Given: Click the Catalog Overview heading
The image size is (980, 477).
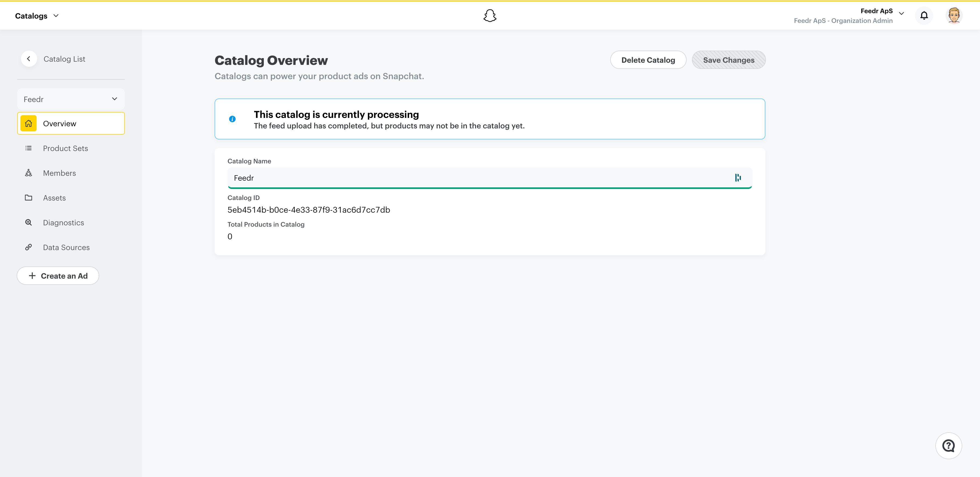Looking at the screenshot, I should (271, 60).
